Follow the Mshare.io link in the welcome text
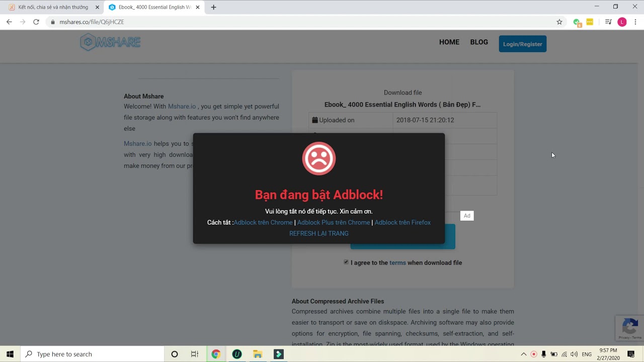644x362 pixels. pyautogui.click(x=182, y=106)
